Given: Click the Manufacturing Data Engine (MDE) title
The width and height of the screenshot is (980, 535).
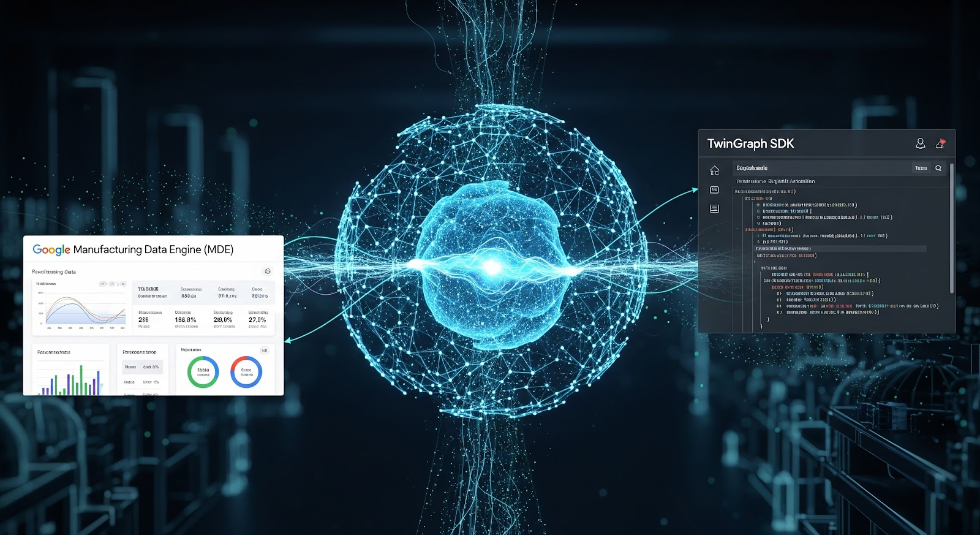Looking at the screenshot, I should (x=153, y=249).
